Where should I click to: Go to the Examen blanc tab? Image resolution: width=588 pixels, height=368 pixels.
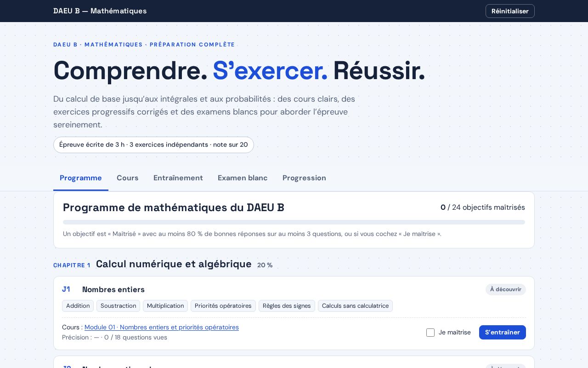pos(243,178)
